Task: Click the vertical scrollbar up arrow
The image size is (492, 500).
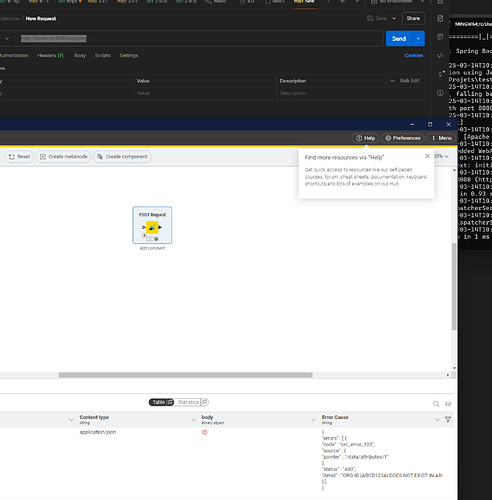Action: tap(454, 170)
